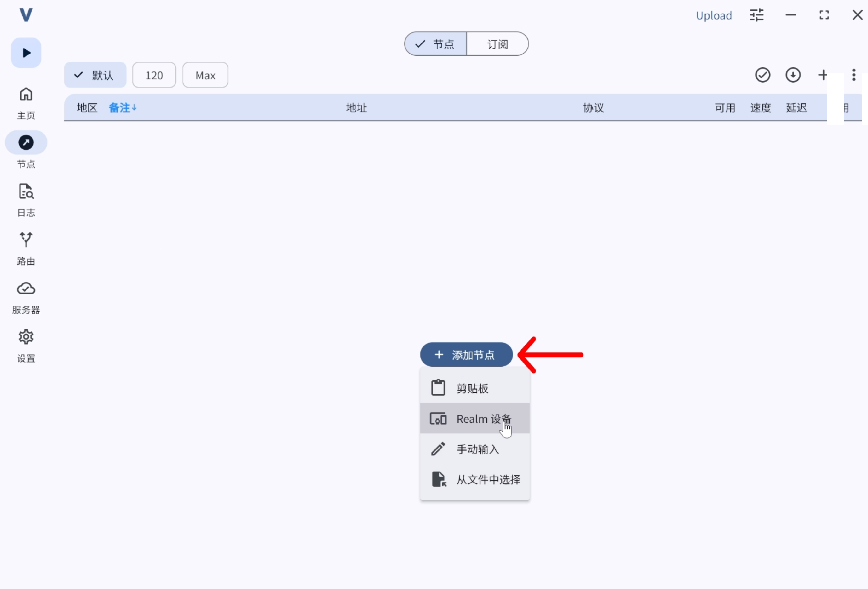This screenshot has width=868, height=589.
Task: Click the Upload link at top
Action: pos(714,16)
